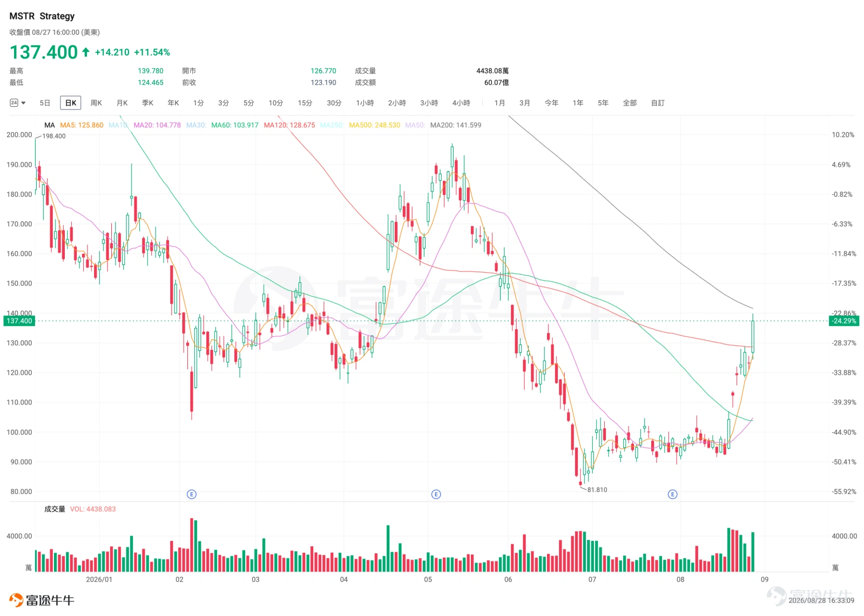Image resolution: width=864 pixels, height=616 pixels.
Task: Toggle the MA120: 128.675 legend
Action: tap(289, 125)
